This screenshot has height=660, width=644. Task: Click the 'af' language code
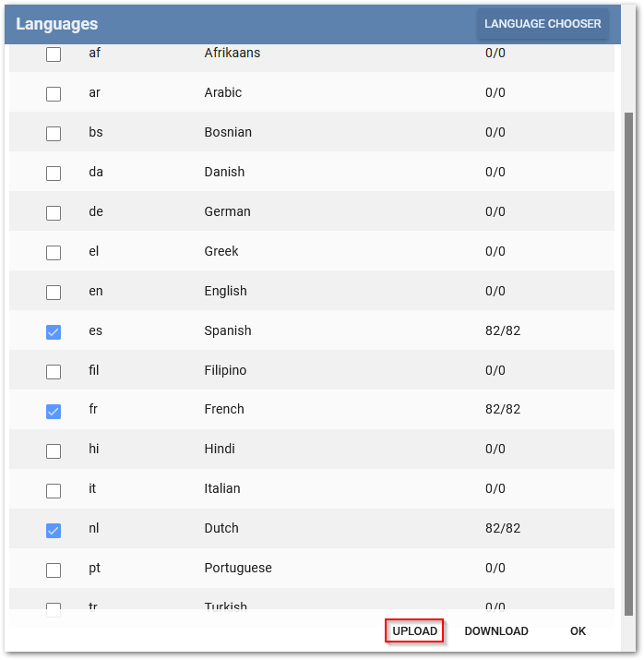click(x=95, y=53)
